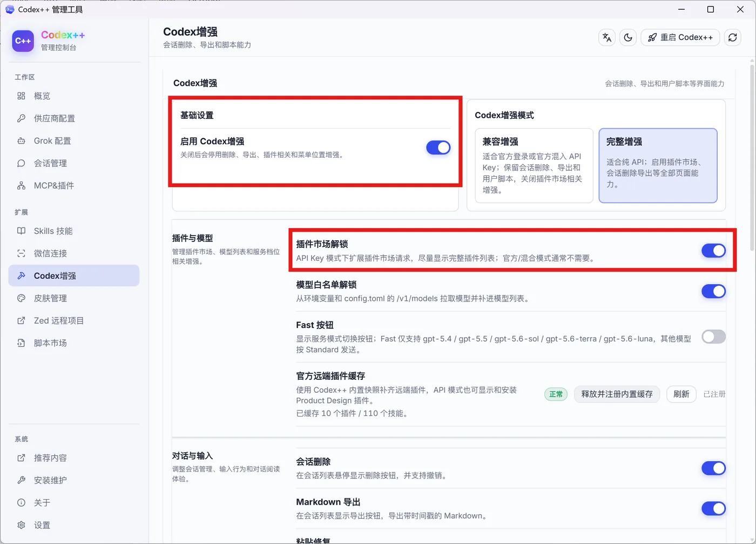The image size is (756, 544).
Task: Select the 完整增强 mode card
Action: (x=658, y=165)
